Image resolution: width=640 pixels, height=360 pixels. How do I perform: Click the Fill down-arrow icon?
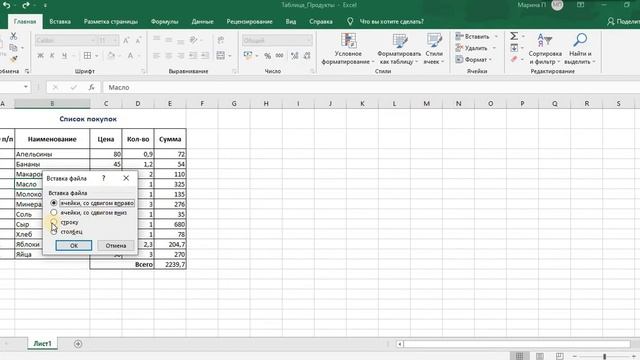tap(514, 48)
